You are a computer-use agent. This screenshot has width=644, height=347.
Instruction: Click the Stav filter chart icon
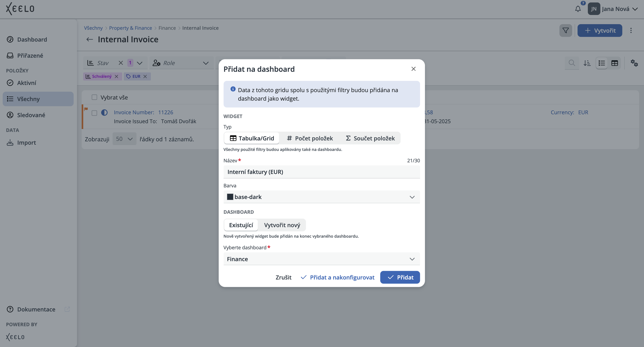(x=90, y=63)
